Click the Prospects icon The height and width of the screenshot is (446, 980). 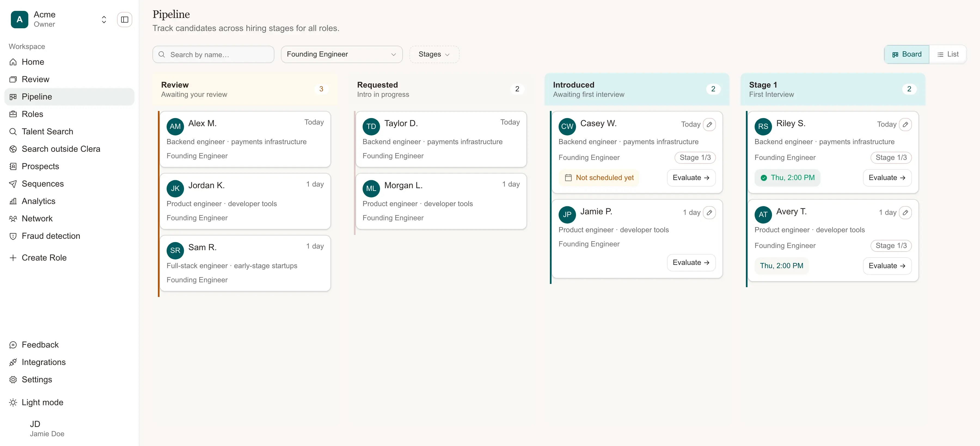13,166
